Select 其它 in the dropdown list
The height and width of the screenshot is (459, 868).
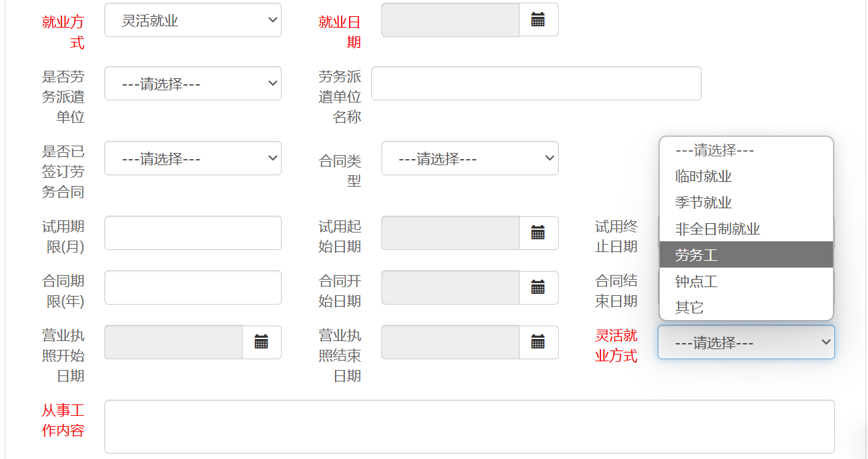[689, 307]
